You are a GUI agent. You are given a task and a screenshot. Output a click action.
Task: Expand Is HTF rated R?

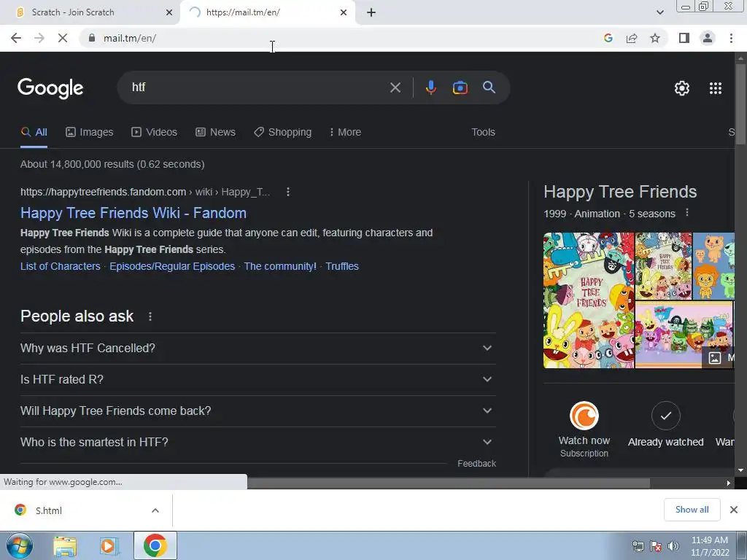click(258, 379)
